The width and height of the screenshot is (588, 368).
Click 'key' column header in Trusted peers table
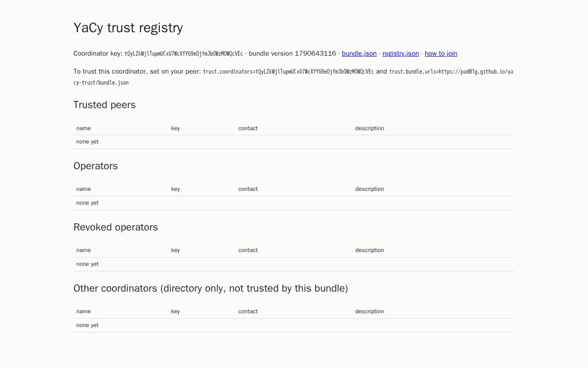coord(175,128)
